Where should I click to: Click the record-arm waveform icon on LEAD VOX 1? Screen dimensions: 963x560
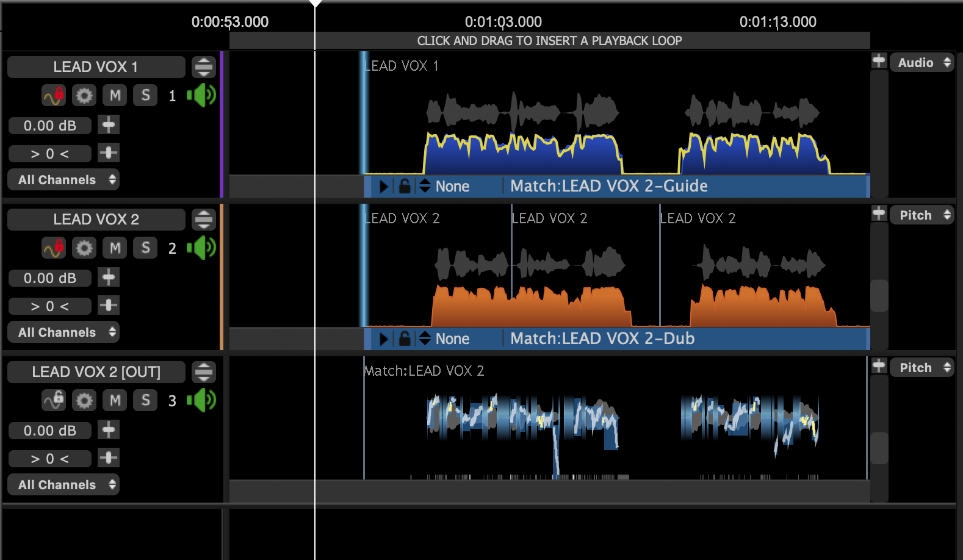(x=53, y=95)
